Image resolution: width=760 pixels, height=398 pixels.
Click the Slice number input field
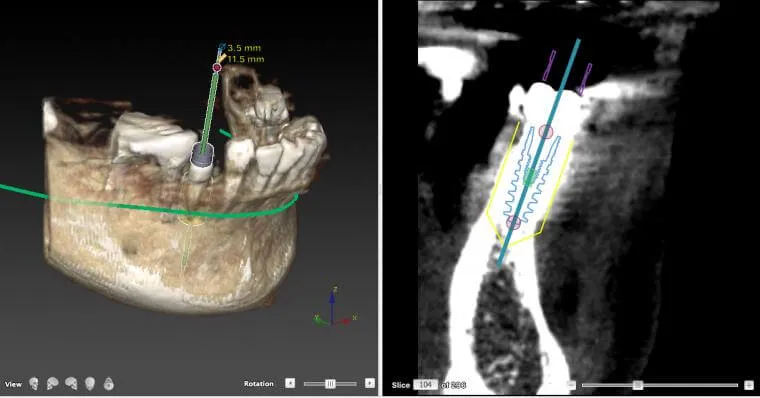(426, 385)
